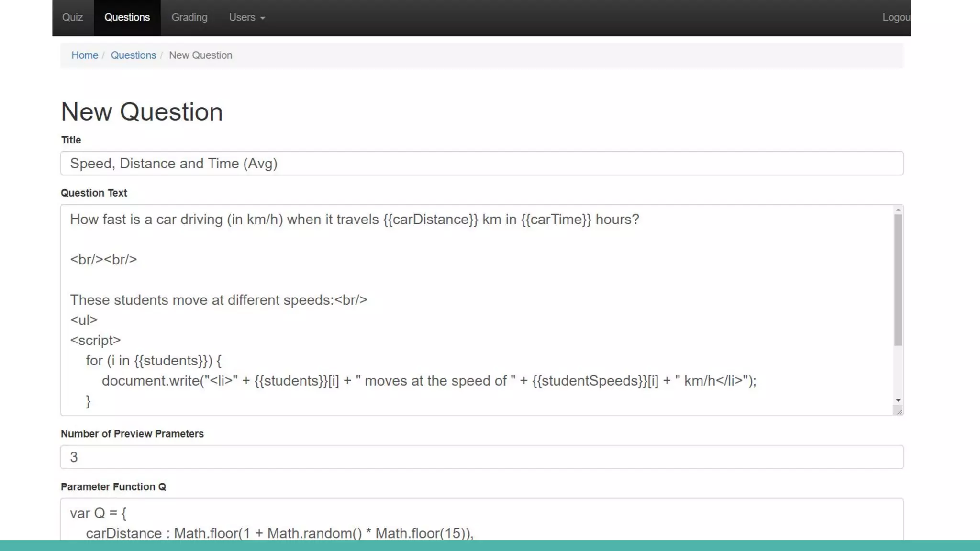Click the New Question breadcrumb text
The image size is (980, 551).
(200, 55)
